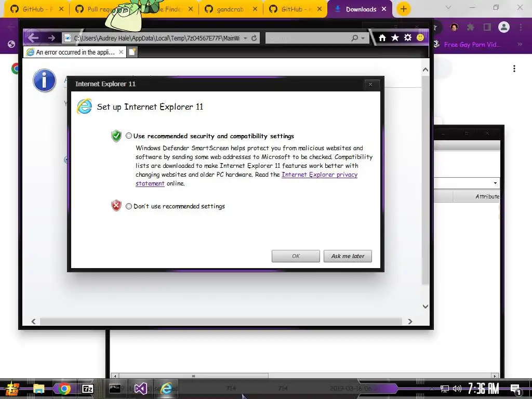Expand the IE search provider dropdown
This screenshot has height=399, width=532.
pyautogui.click(x=363, y=38)
